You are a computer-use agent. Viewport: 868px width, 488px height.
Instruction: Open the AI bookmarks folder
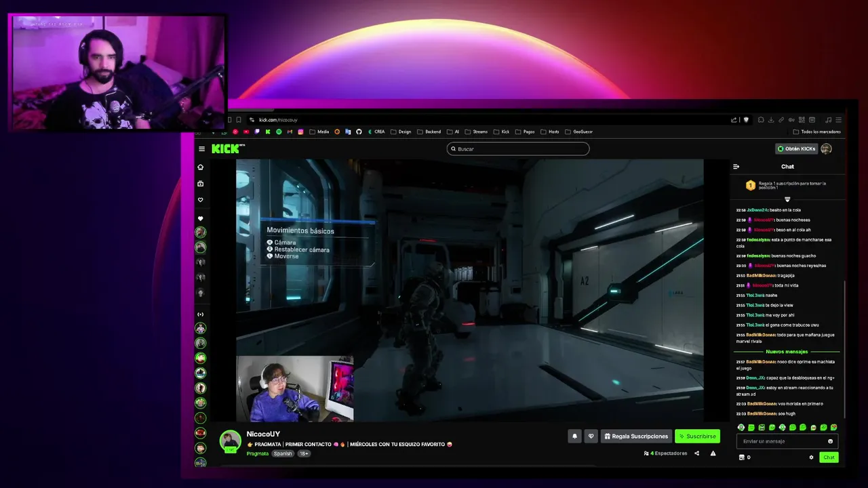[453, 131]
